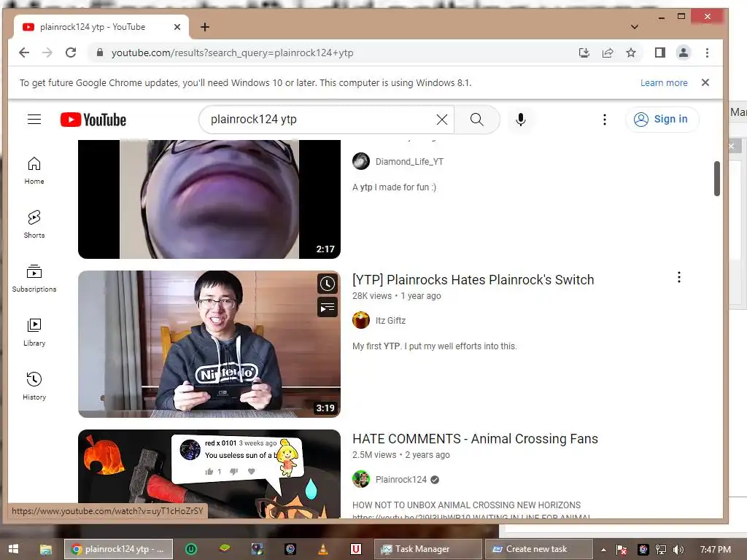This screenshot has height=560, width=747.
Task: Toggle Chrome side panel
Action: tap(659, 52)
